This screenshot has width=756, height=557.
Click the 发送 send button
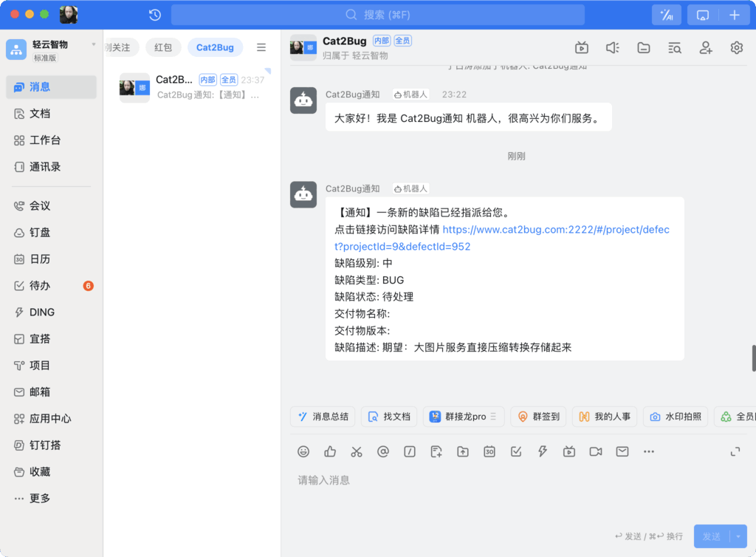pos(712,536)
